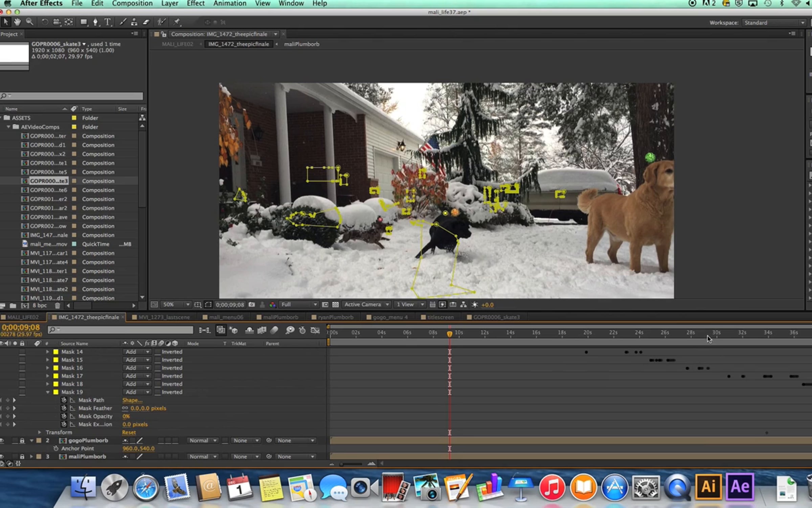Select the Clone Stamp tool
The height and width of the screenshot is (508, 812).
[x=134, y=22]
